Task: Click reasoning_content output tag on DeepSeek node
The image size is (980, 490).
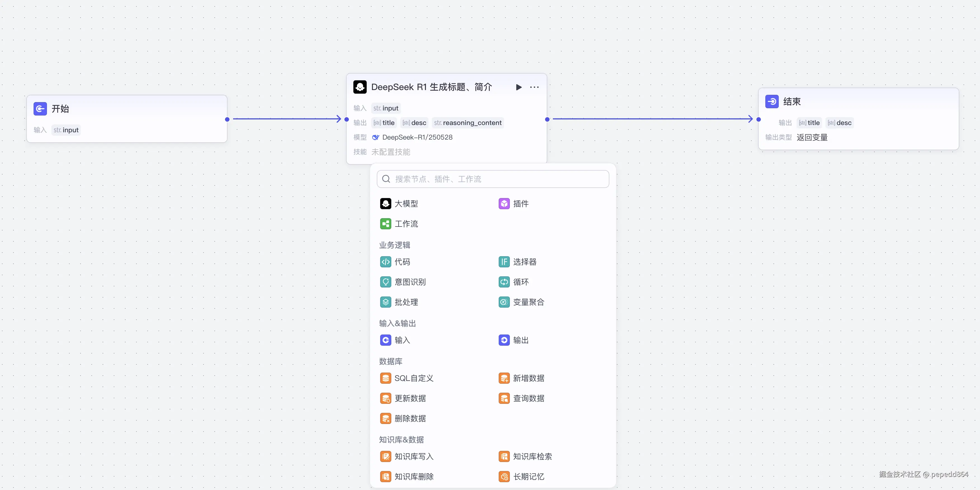Action: [x=468, y=123]
